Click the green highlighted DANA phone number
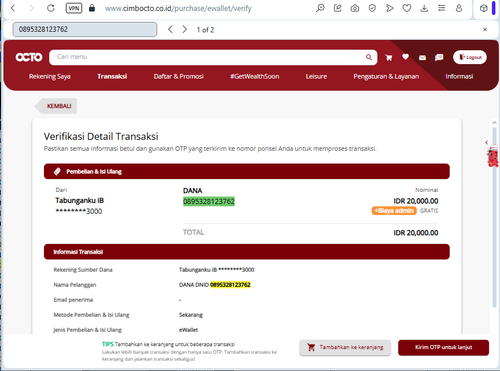The width and height of the screenshot is (500, 371). [209, 201]
